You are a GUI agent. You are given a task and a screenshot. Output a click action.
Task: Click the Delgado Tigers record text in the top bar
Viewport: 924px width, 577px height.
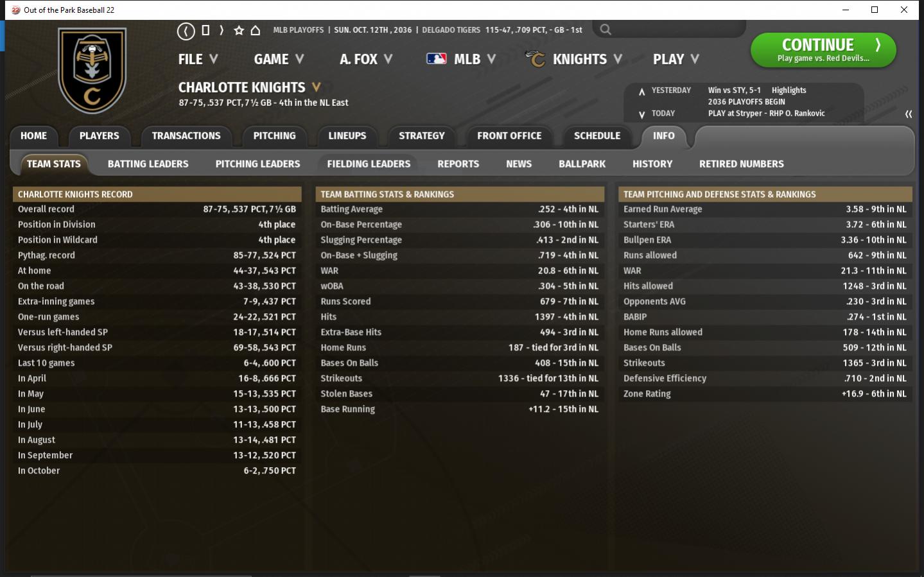pyautogui.click(x=502, y=30)
